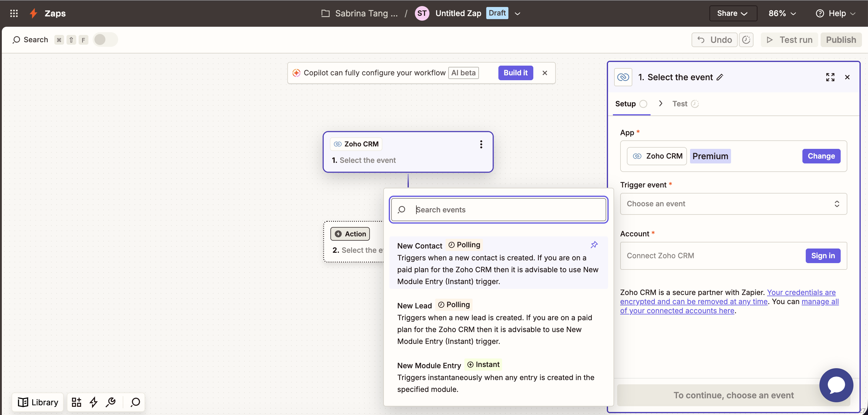Click the Copilot sparkle icon
868x415 pixels.
[x=296, y=73]
